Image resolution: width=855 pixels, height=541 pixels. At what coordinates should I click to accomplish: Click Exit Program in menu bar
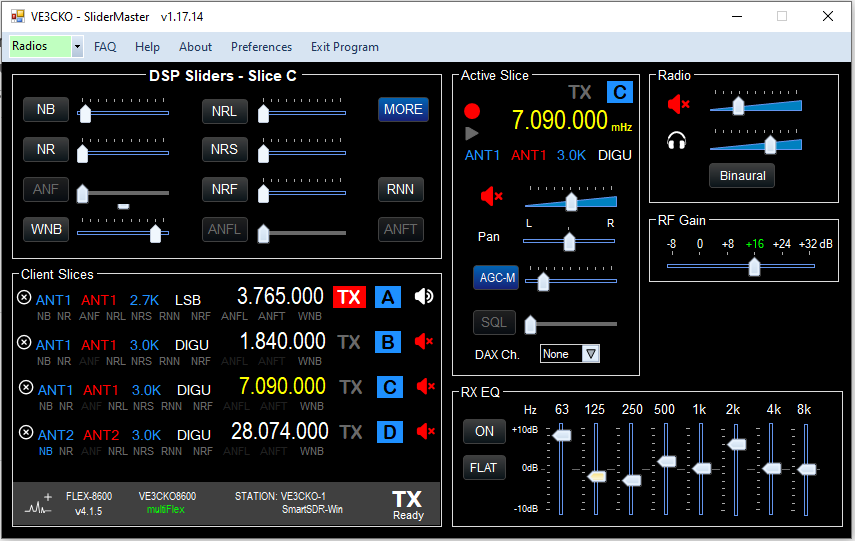pos(345,47)
